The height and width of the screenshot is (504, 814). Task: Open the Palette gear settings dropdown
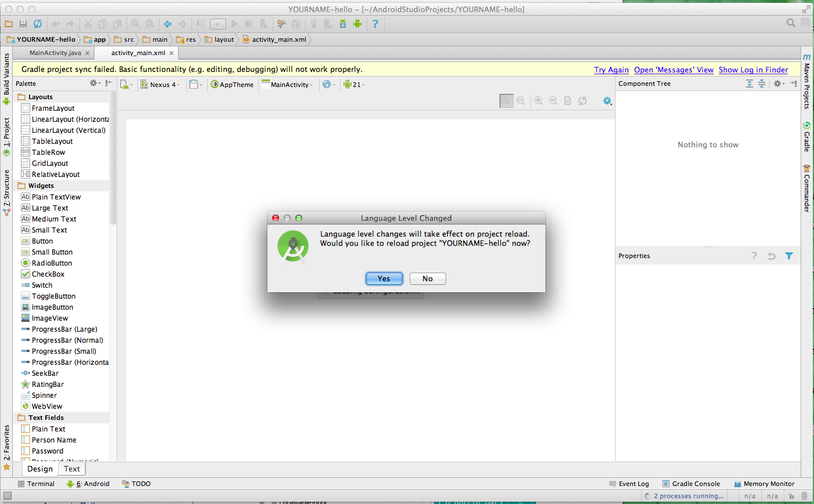click(x=95, y=84)
